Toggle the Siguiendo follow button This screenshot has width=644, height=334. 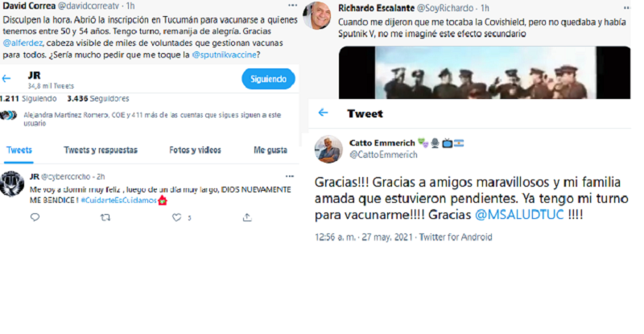[x=268, y=79]
